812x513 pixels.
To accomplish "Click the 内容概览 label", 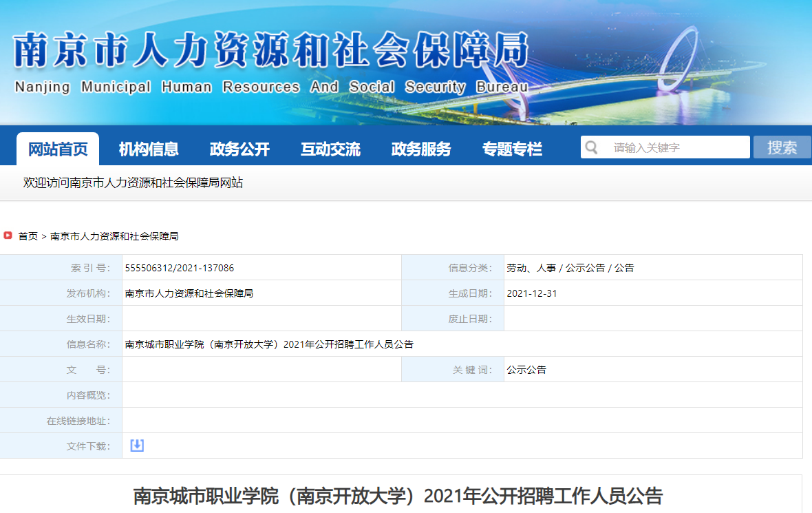I will pos(88,395).
